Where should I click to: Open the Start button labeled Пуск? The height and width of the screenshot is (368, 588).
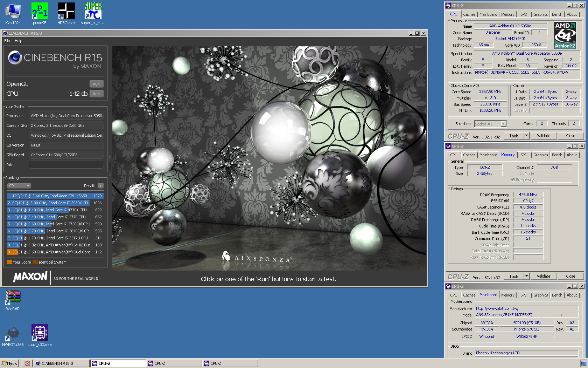coord(9,363)
